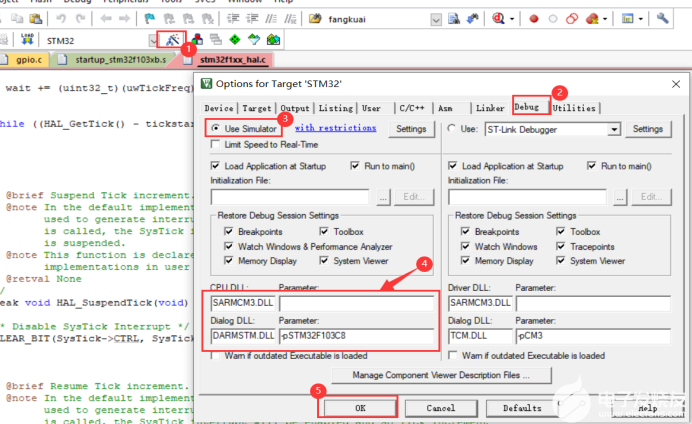
Task: Navigate forwards with right arrow icon
Action: pos(124,19)
